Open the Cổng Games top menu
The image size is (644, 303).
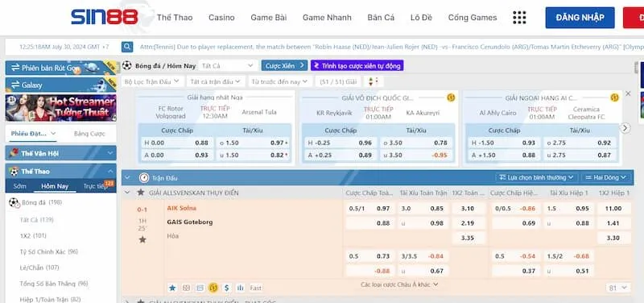coord(473,18)
